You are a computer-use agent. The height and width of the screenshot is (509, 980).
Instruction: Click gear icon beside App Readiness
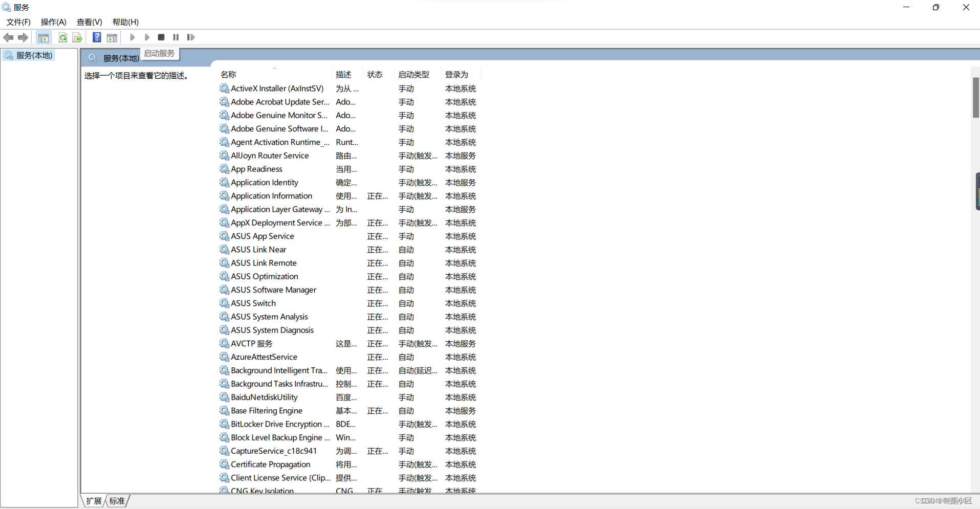pos(224,169)
